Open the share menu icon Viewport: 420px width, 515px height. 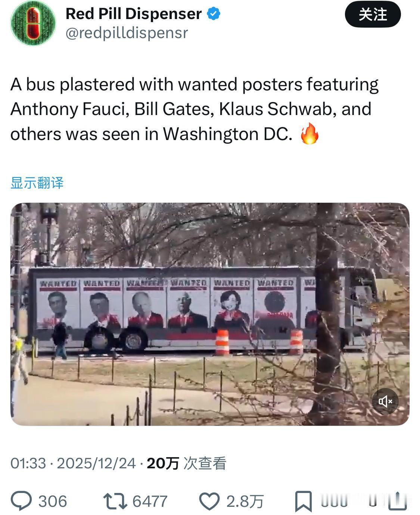[x=397, y=501]
